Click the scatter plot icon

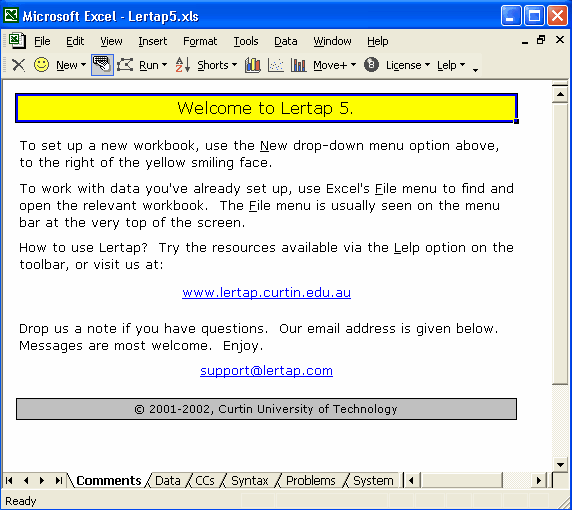click(276, 65)
